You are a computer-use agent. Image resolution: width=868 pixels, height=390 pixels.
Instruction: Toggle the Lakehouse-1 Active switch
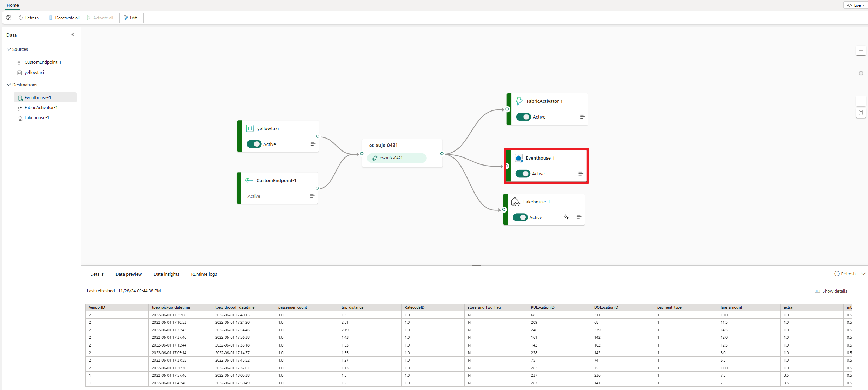(520, 217)
